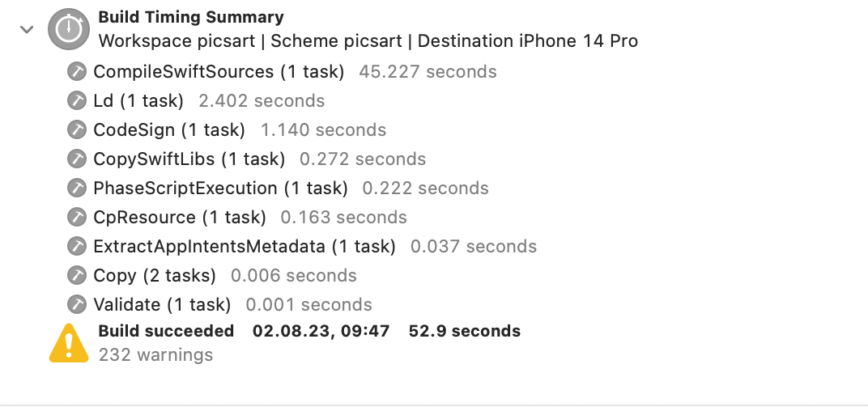This screenshot has width=868, height=411.
Task: Click hammer icon beside CpResource
Action: [x=77, y=217]
